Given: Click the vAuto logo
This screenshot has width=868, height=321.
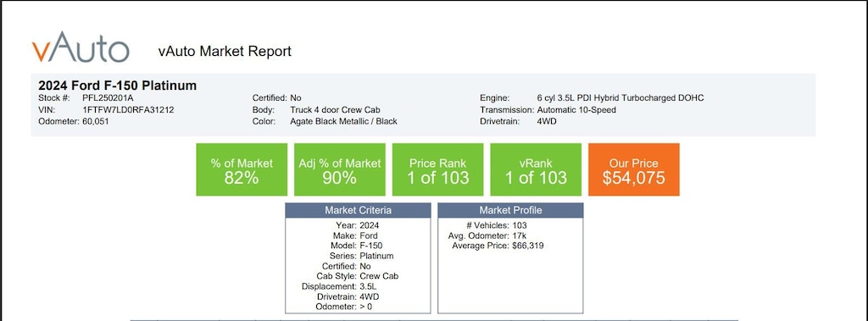Looking at the screenshot, I should (81, 47).
